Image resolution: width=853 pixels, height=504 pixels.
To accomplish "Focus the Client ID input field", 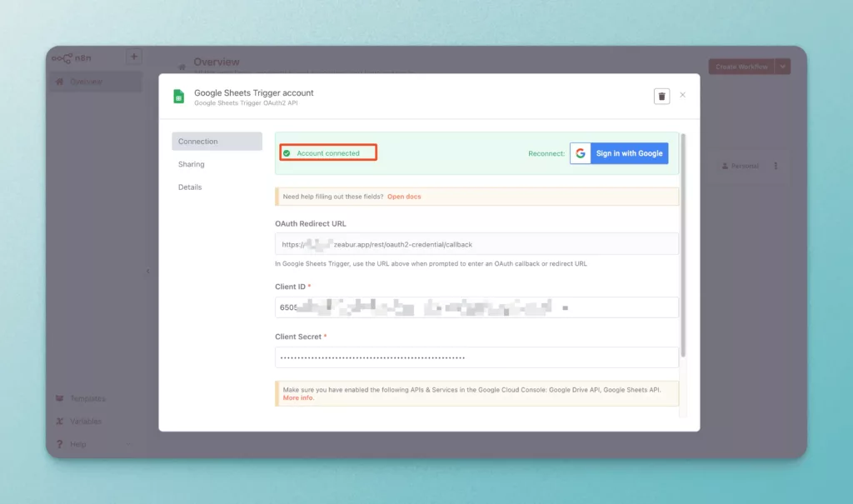I will point(476,307).
